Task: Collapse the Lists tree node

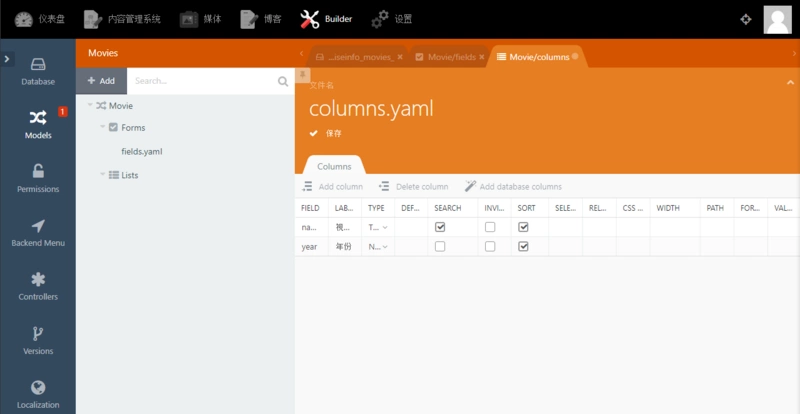Action: [103, 174]
